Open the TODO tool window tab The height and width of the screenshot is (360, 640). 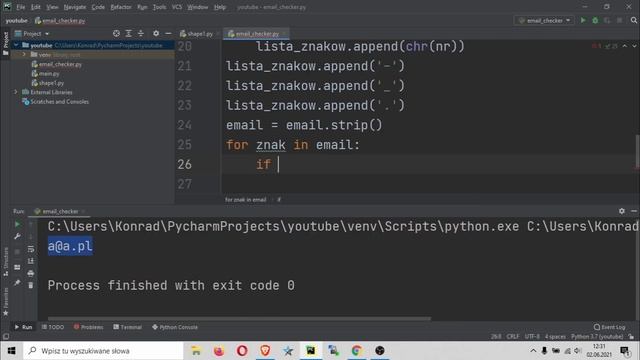[x=53, y=327]
